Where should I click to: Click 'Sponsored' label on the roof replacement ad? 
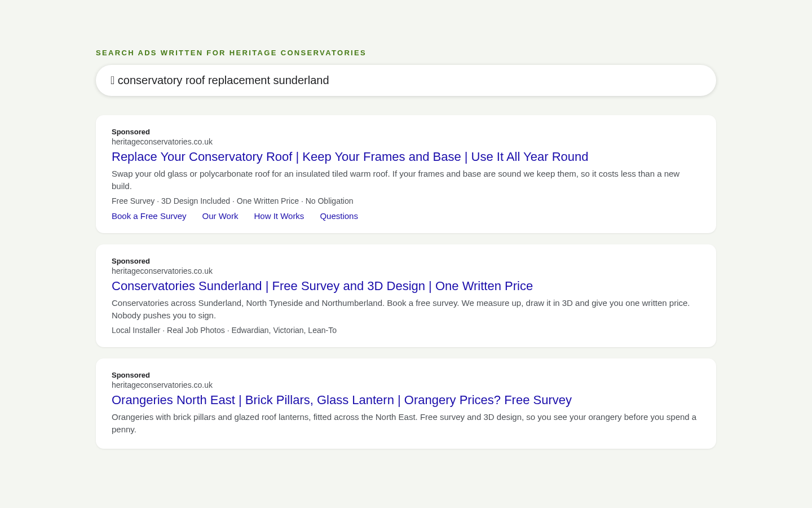tap(131, 132)
